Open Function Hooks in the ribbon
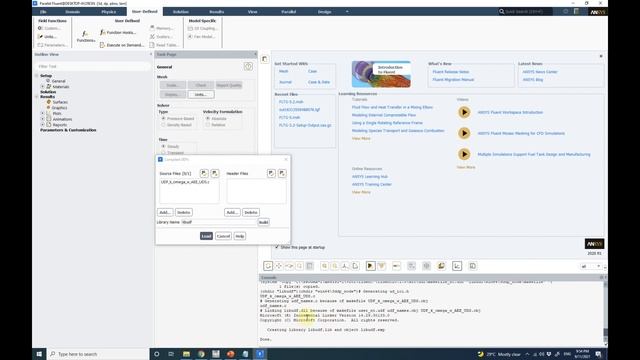 (x=118, y=32)
